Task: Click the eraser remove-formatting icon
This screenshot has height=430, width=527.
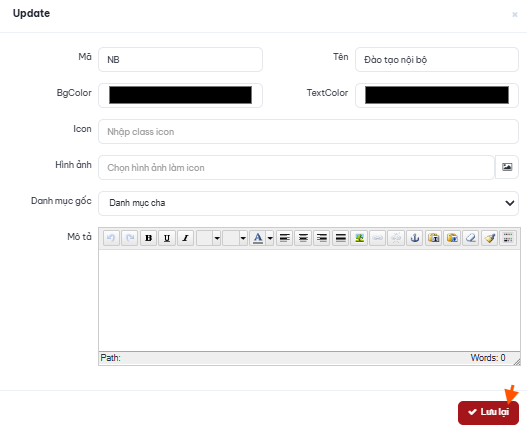Action: [471, 238]
